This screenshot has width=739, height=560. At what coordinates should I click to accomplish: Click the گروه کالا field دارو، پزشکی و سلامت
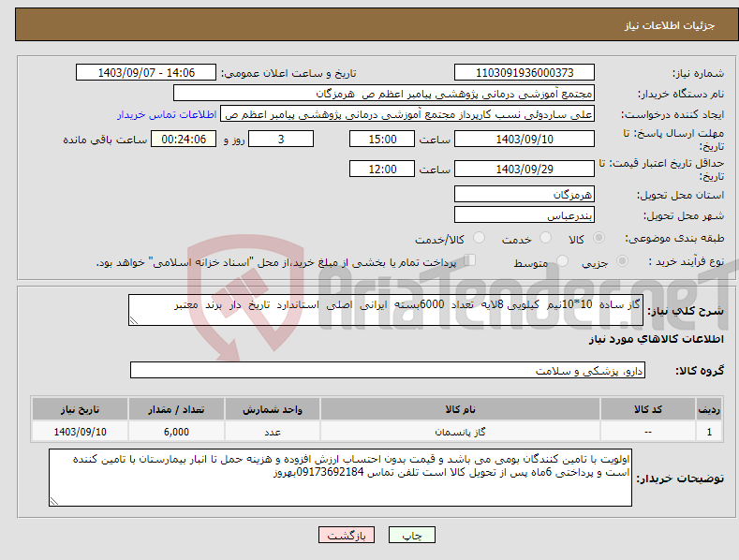tap(388, 371)
